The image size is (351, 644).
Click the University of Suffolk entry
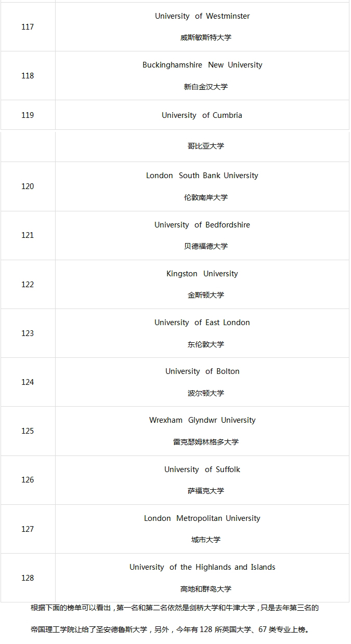click(202, 469)
